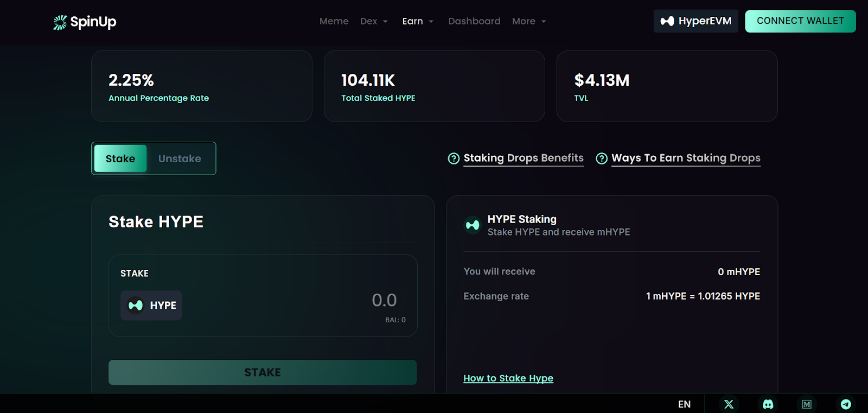
Task: Open the Medium blog icon
Action: pyautogui.click(x=807, y=404)
